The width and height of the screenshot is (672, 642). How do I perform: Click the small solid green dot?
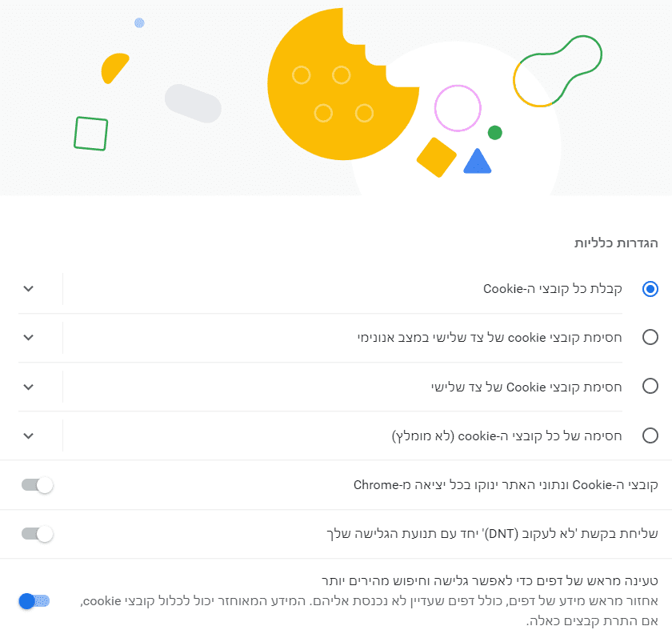(494, 132)
